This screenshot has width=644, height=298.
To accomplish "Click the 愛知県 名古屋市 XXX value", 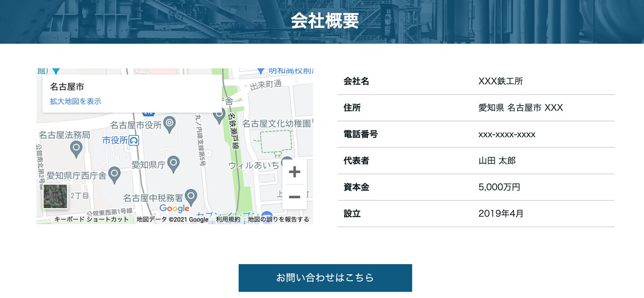I will (x=520, y=108).
